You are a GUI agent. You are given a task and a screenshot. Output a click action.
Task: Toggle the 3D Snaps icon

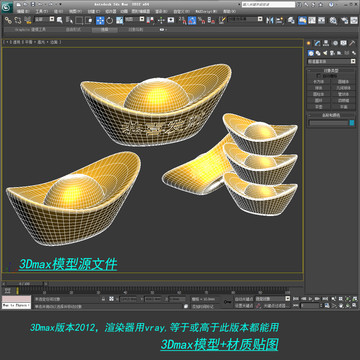(182, 20)
